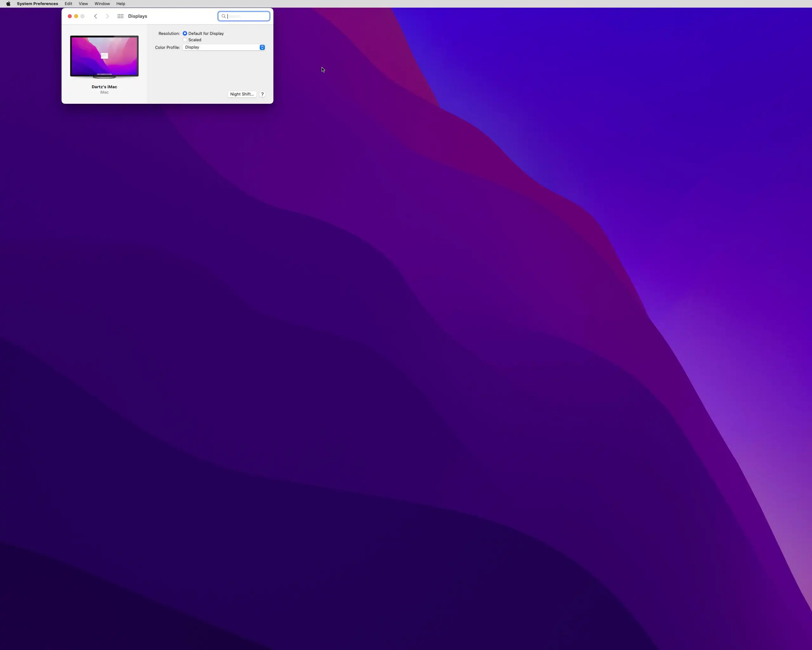Screen dimensions: 812x650
Task: Click the Apple menu icon
Action: click(x=8, y=4)
